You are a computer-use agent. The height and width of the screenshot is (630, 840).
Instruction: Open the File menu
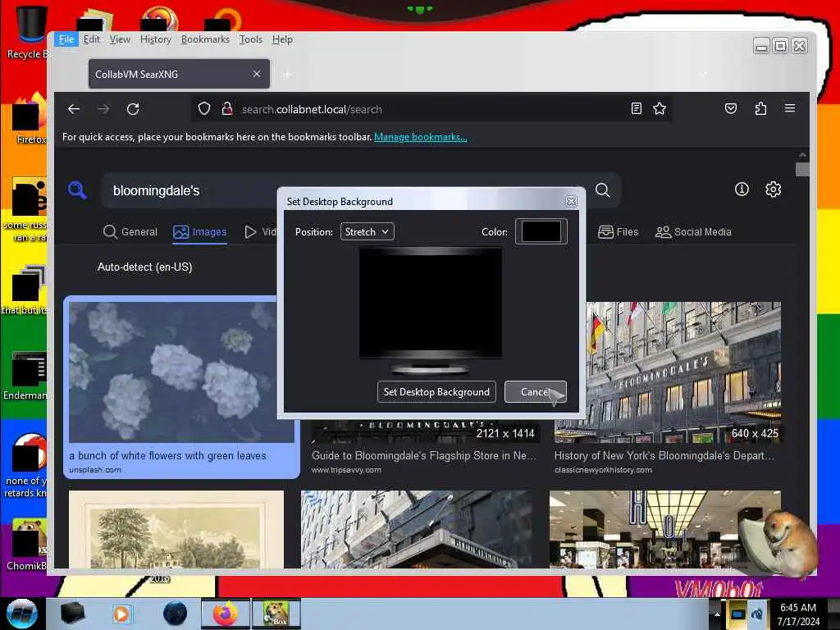coord(66,39)
